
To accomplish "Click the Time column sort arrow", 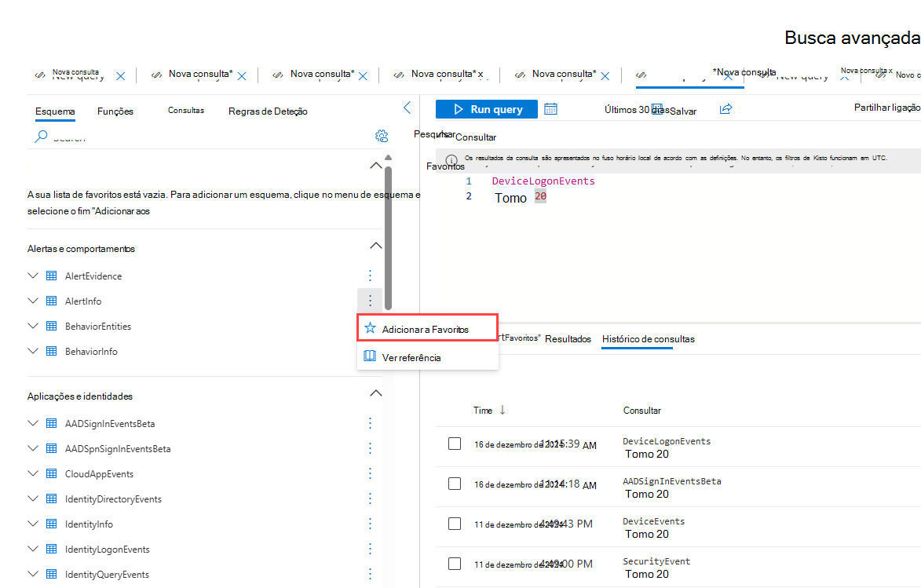I will point(503,410).
